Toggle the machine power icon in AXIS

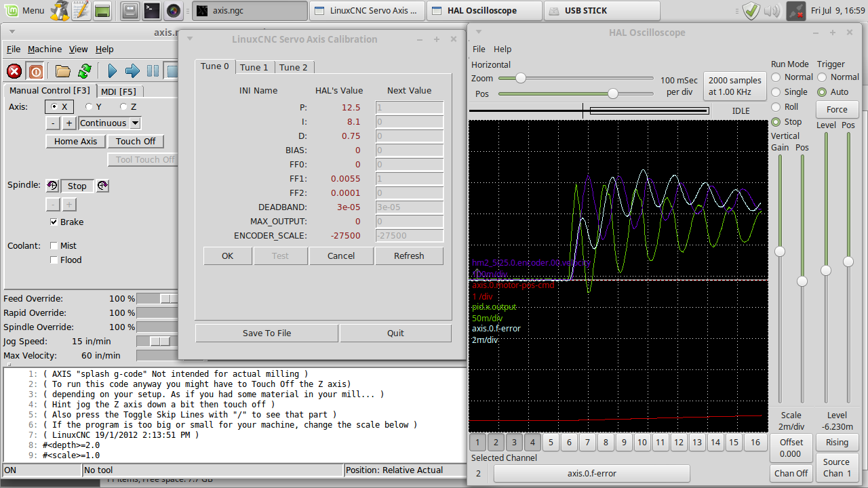pos(36,71)
